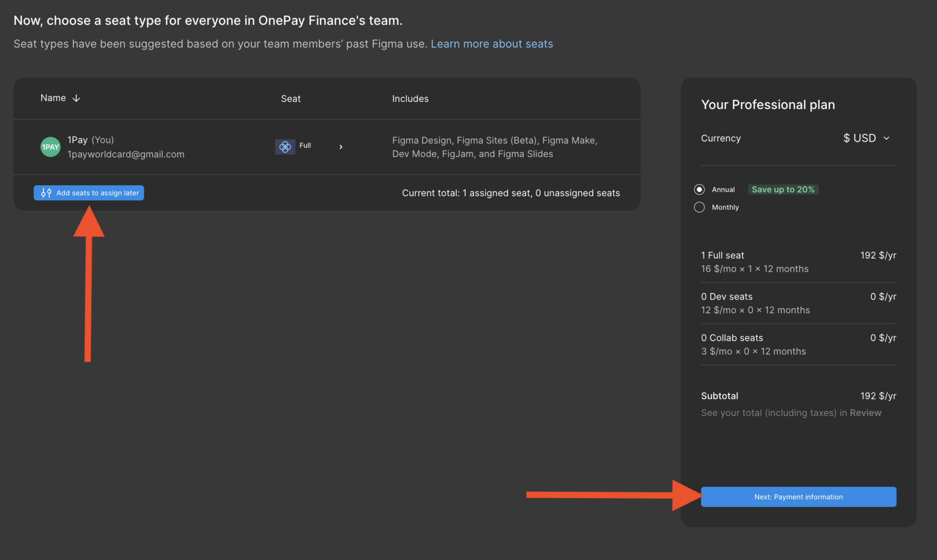937x560 pixels.
Task: Click the chevron next to USD
Action: point(886,138)
